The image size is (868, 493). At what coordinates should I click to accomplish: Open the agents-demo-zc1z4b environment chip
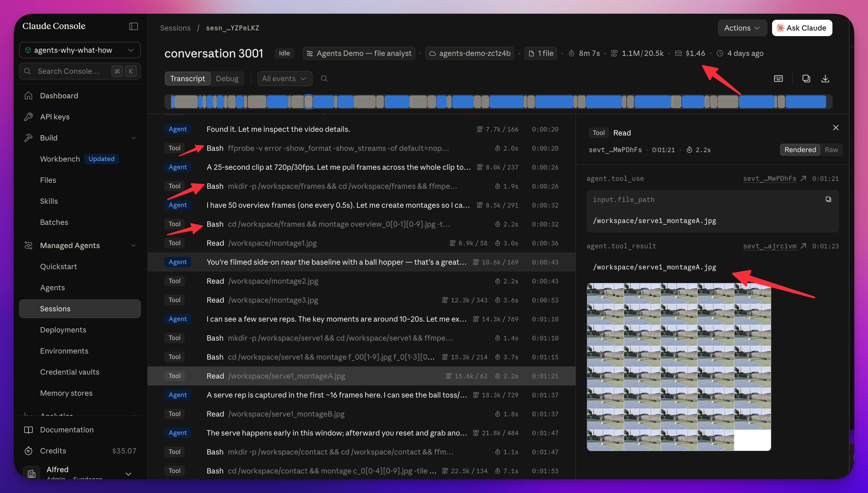pyautogui.click(x=470, y=53)
